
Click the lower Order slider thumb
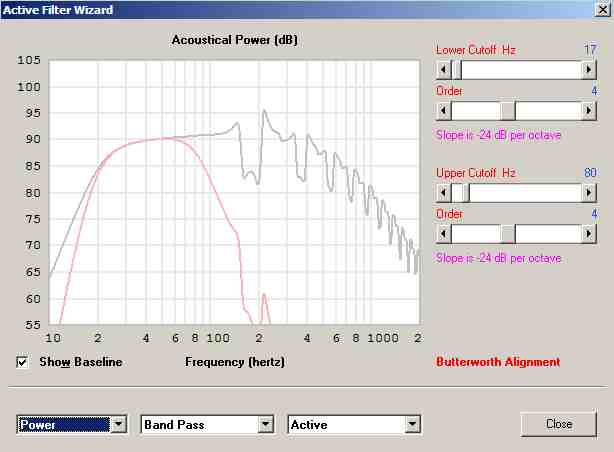(x=508, y=111)
